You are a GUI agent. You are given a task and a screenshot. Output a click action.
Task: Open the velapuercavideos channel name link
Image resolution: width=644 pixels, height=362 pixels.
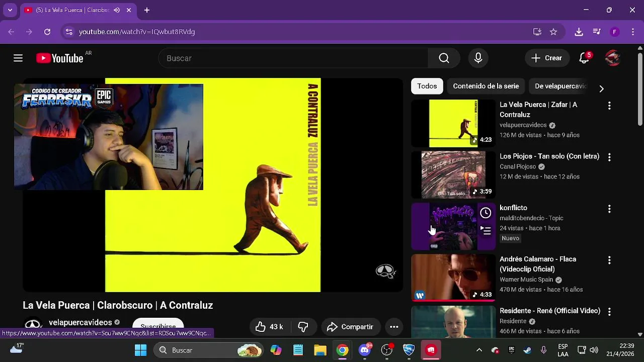pyautogui.click(x=80, y=322)
